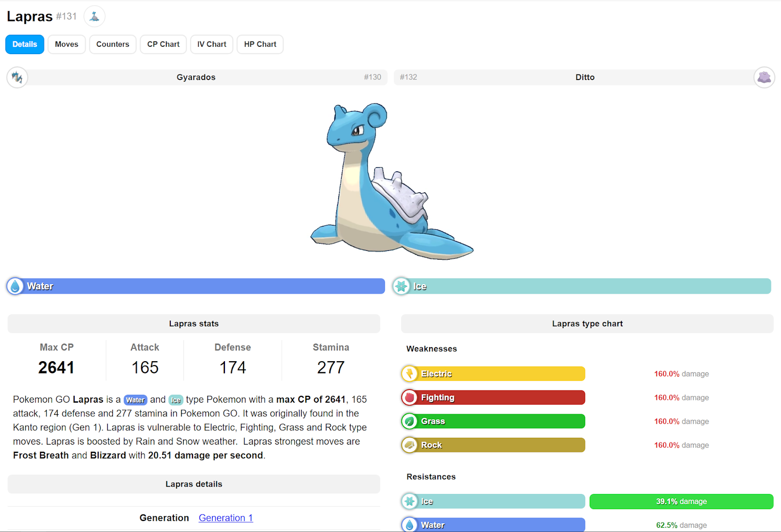
Task: View the IV Chart tab
Action: [212, 44]
